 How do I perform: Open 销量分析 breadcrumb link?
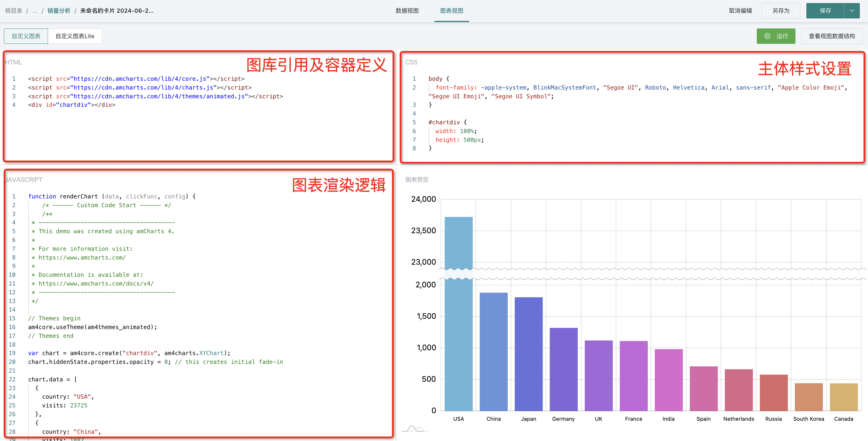tap(59, 11)
